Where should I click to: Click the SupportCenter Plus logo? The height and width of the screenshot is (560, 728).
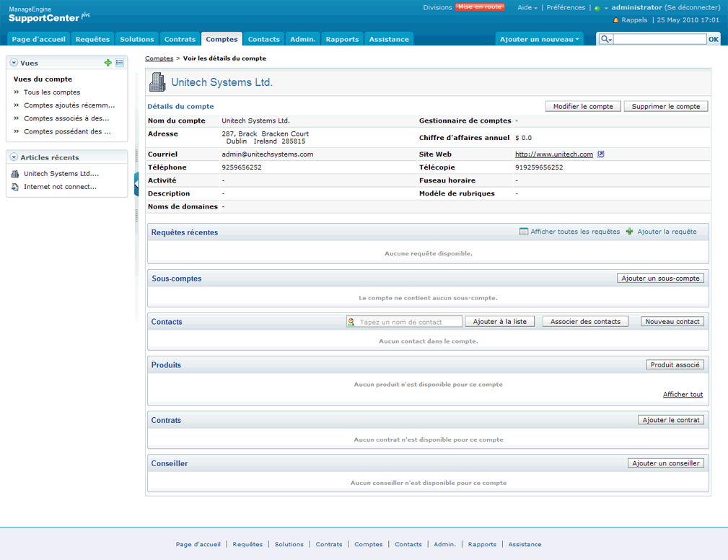(49, 15)
